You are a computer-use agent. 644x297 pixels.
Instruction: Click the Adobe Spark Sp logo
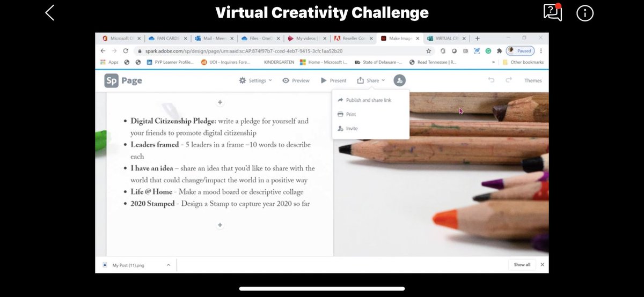pyautogui.click(x=111, y=80)
